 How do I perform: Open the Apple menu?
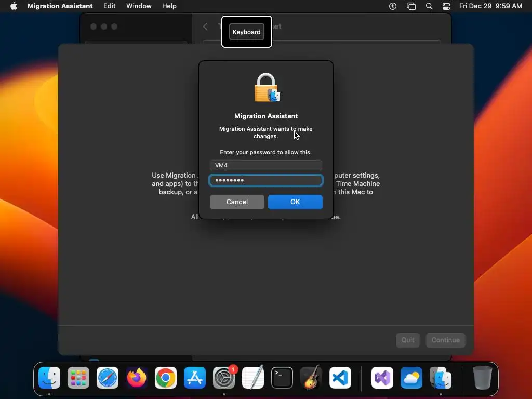click(x=14, y=6)
